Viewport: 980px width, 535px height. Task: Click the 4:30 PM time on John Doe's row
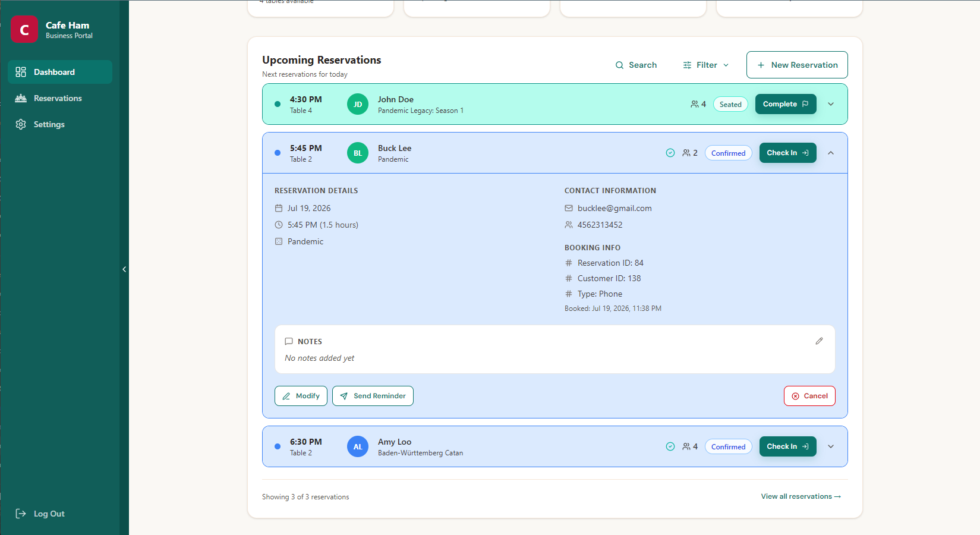tap(305, 99)
